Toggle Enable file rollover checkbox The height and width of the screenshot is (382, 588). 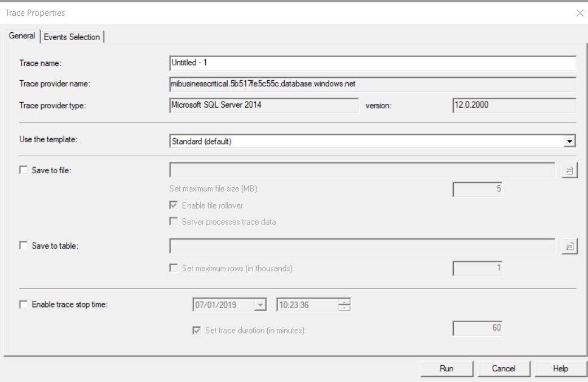pos(174,205)
